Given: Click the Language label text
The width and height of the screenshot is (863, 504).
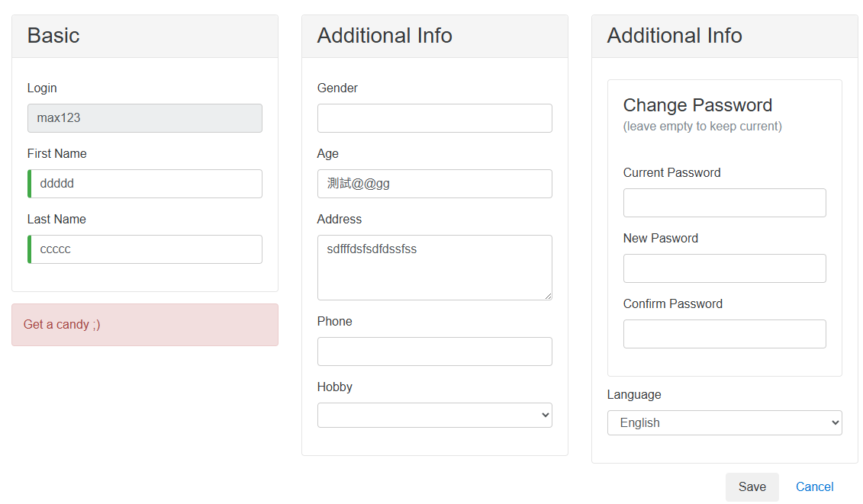Looking at the screenshot, I should (x=633, y=395).
